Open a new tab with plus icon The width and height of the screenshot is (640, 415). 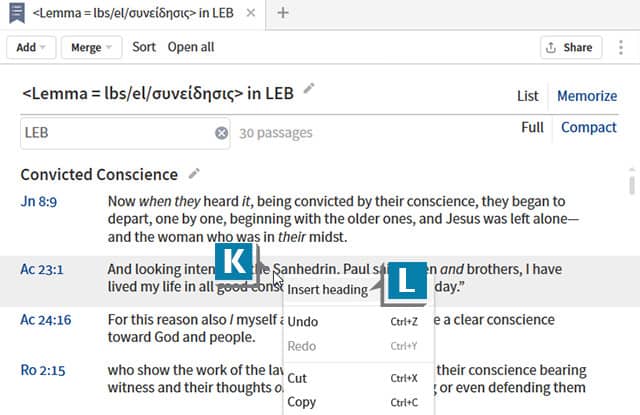coord(283,13)
